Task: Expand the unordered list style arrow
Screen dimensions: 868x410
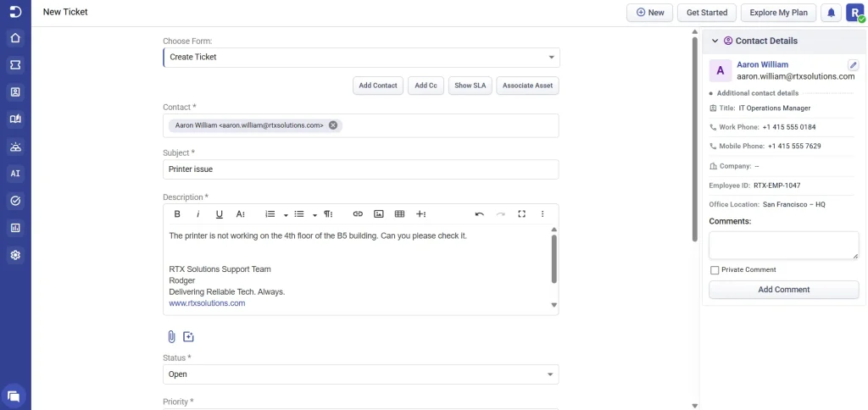Action: (314, 214)
